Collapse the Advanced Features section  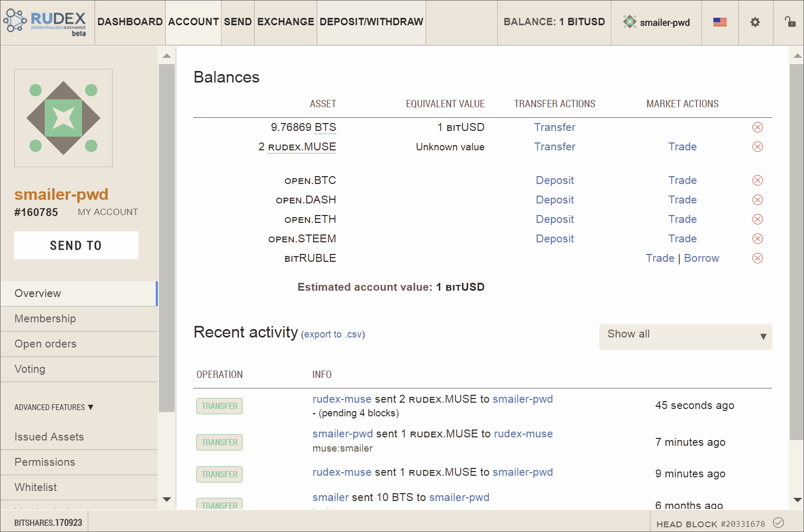click(x=54, y=407)
